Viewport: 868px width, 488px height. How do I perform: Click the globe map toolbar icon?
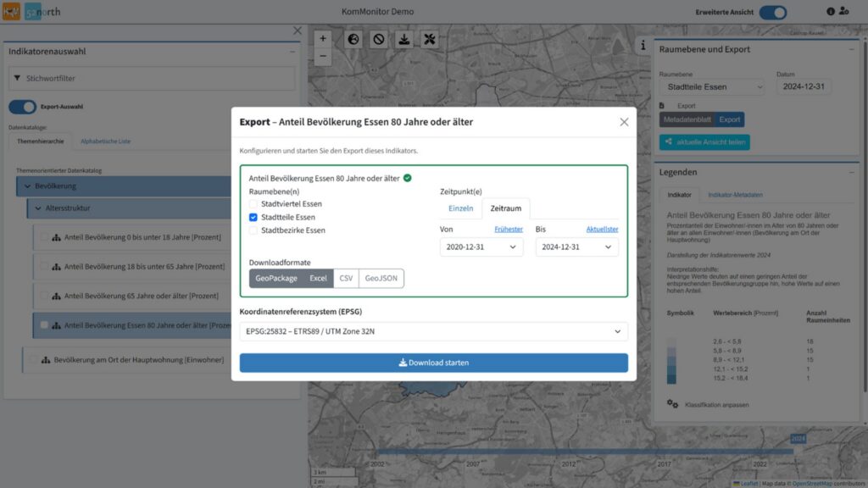click(x=353, y=39)
